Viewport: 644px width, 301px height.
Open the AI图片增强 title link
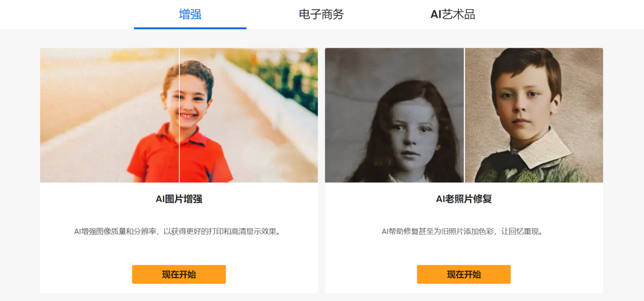[x=179, y=199]
